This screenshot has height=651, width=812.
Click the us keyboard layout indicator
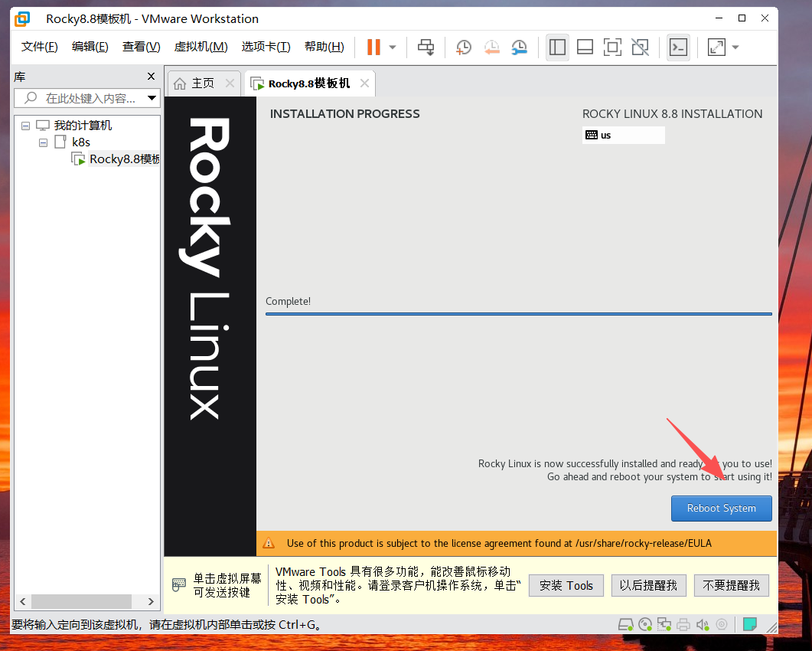(624, 136)
